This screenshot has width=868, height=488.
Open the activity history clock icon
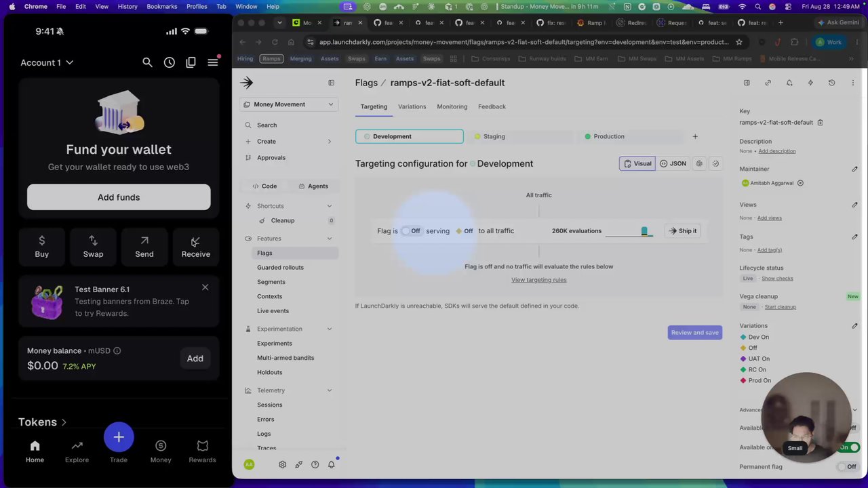click(170, 62)
